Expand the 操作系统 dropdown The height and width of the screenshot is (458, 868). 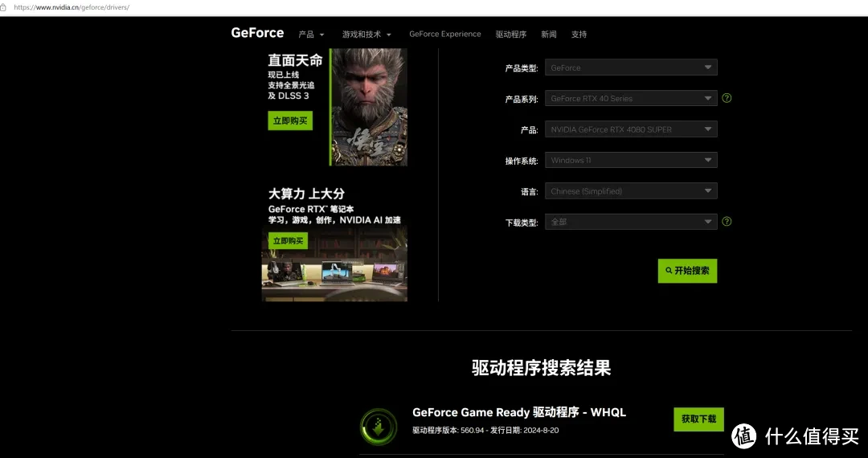tap(631, 161)
